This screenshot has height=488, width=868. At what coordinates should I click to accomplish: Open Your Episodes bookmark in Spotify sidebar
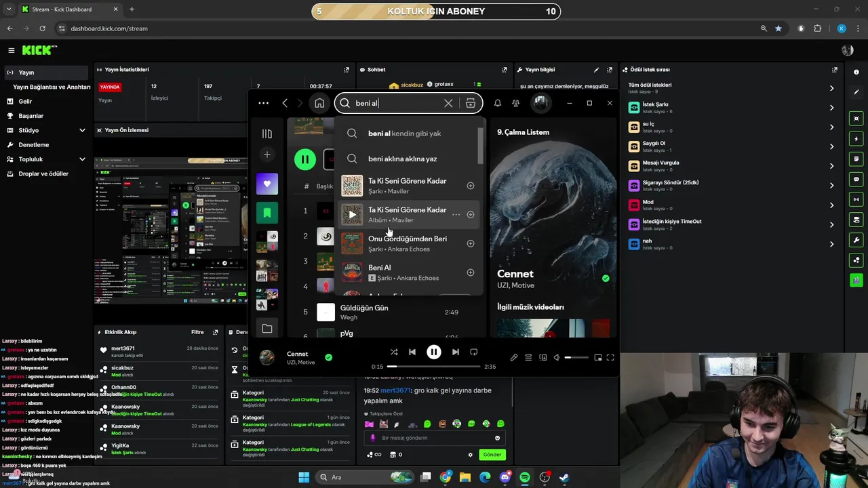(x=267, y=213)
